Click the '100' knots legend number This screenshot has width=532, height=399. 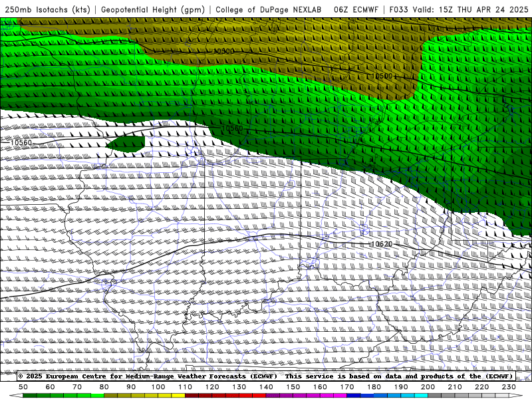pyautogui.click(x=158, y=387)
